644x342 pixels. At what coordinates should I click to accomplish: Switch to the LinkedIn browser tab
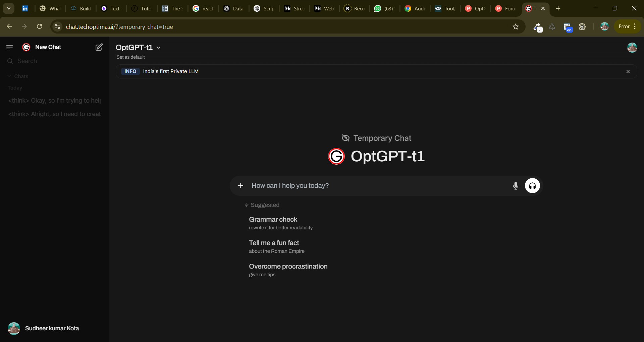coord(25,8)
